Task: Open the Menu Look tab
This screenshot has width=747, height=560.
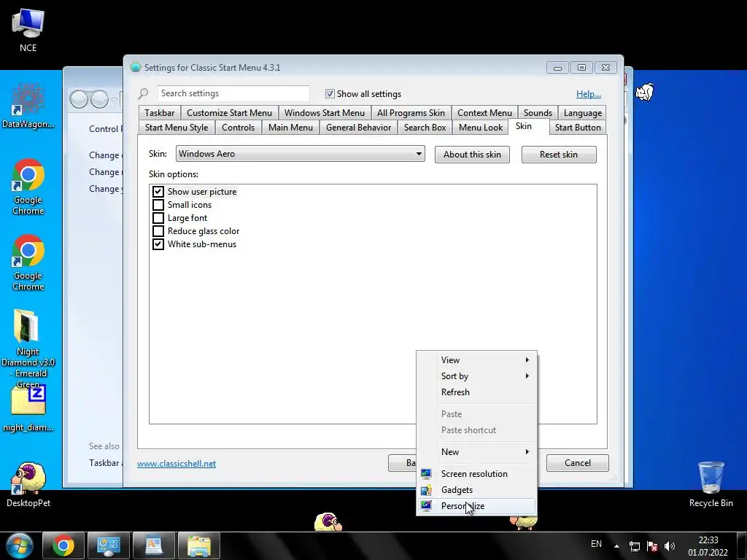Action: tap(481, 128)
